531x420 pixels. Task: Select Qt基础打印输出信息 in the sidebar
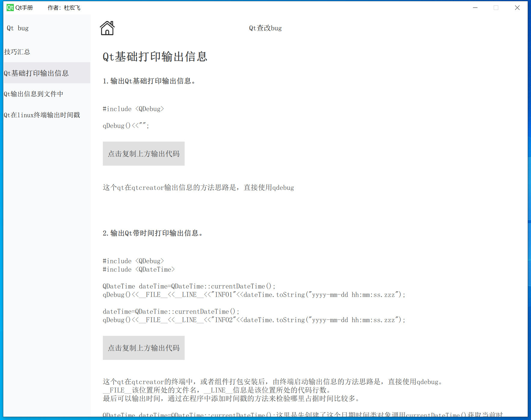tap(47, 73)
